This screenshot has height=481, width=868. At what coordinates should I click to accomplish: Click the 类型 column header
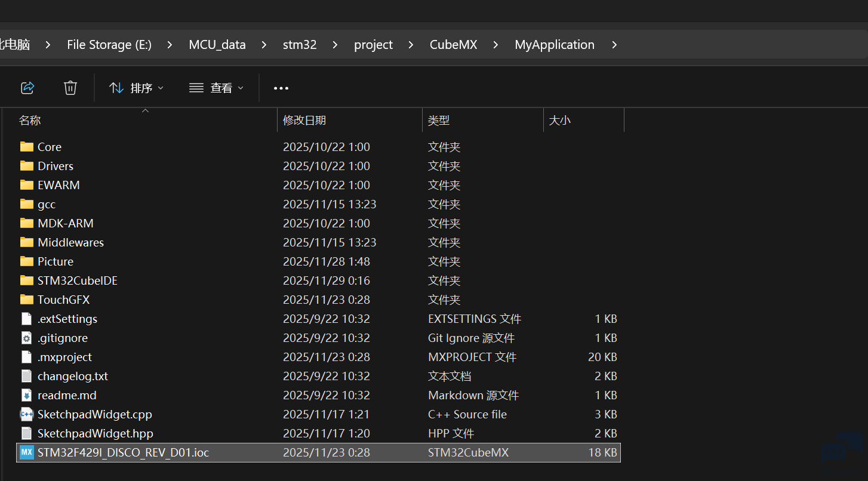click(x=439, y=121)
